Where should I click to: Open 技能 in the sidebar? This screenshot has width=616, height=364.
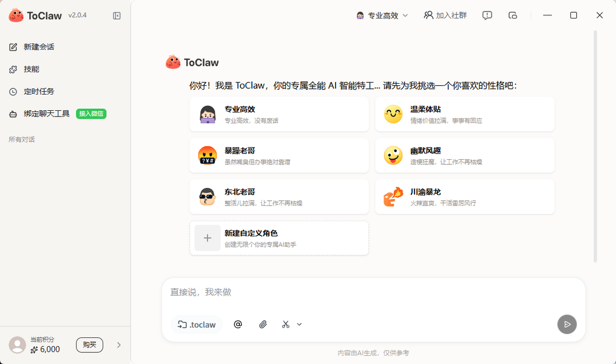[x=31, y=69]
